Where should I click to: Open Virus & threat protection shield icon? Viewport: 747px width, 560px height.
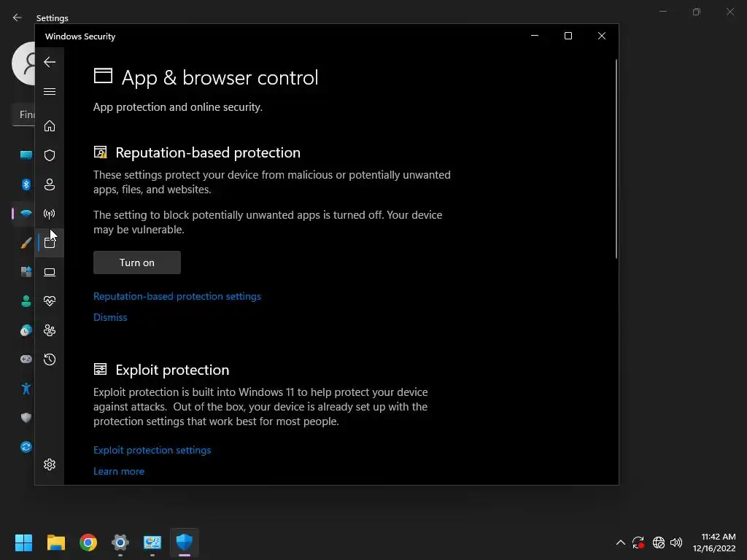(50, 155)
